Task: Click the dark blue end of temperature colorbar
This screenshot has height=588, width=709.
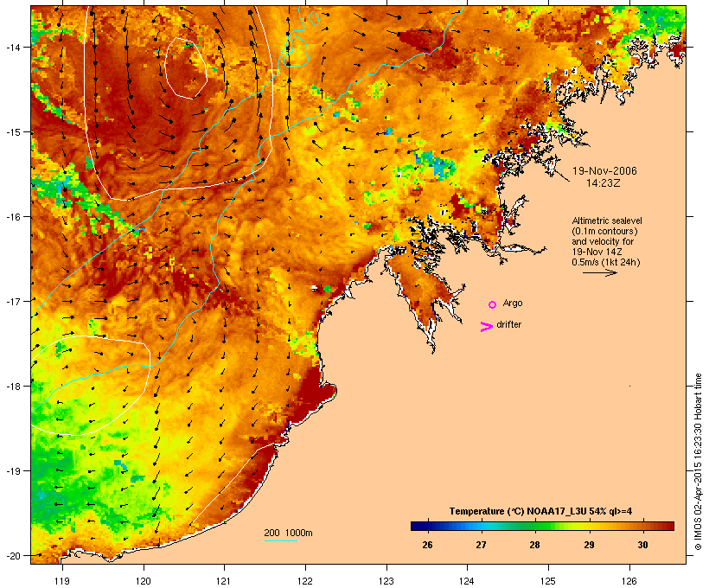Action: click(x=418, y=526)
